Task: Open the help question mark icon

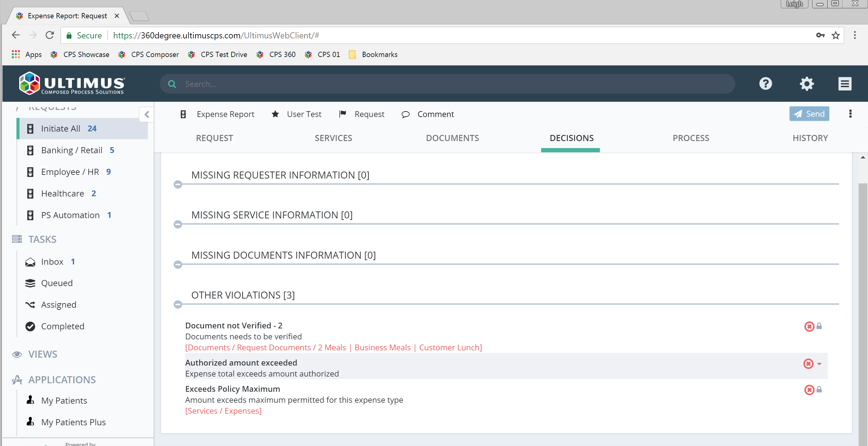Action: pos(765,83)
